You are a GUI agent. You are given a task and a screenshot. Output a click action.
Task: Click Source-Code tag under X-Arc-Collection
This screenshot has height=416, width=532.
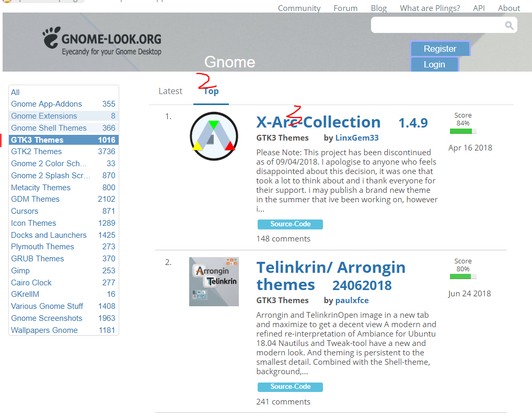click(x=290, y=224)
